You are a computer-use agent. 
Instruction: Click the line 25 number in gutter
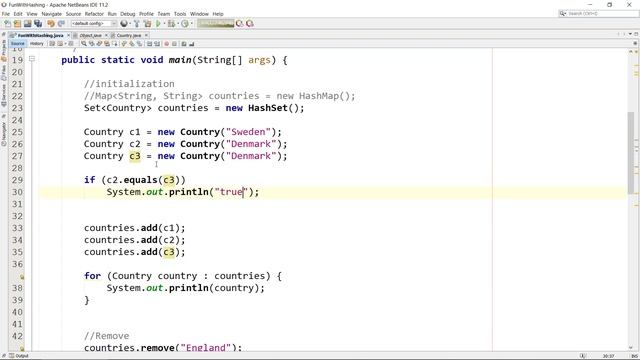pyautogui.click(x=17, y=132)
